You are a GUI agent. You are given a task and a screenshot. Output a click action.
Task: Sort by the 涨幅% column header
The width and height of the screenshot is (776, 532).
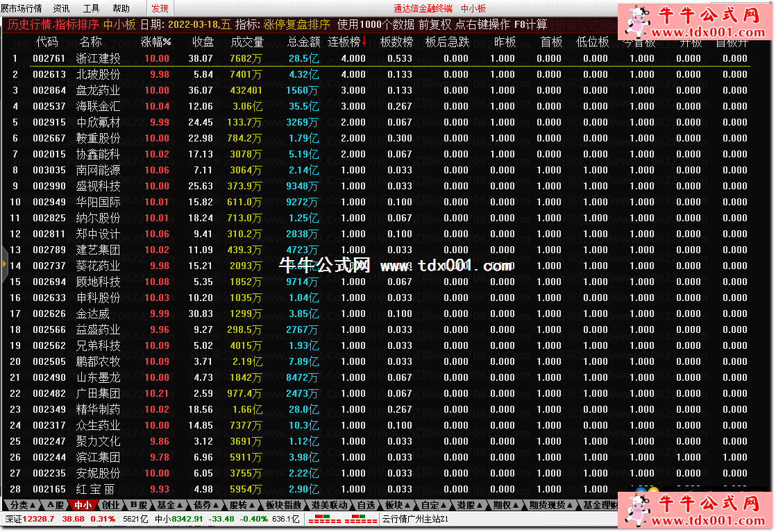(x=156, y=42)
